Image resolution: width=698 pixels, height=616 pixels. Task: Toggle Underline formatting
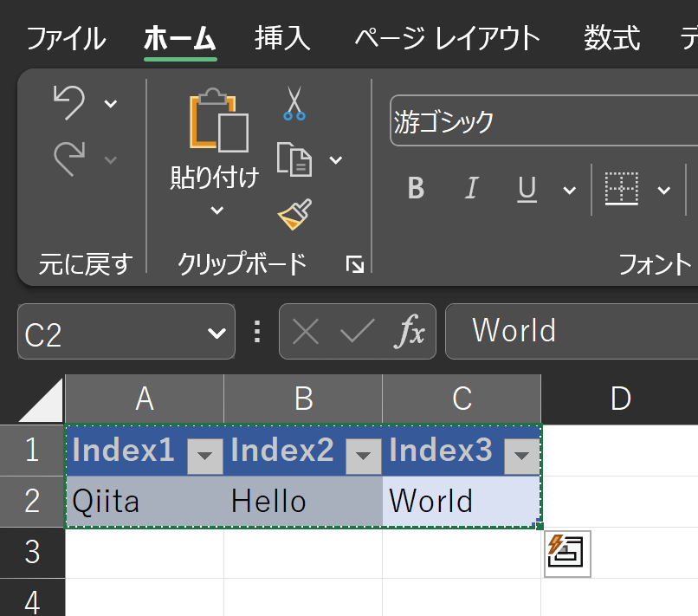[527, 189]
